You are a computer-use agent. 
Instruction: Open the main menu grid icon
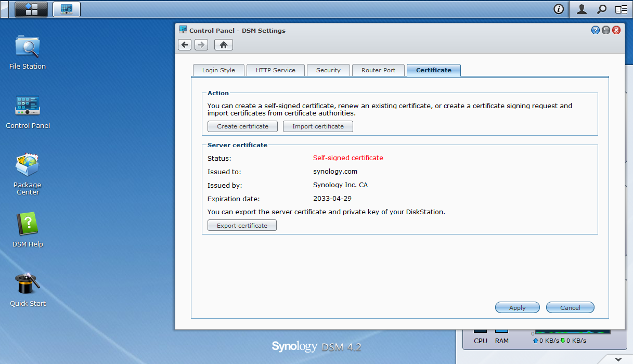[31, 9]
